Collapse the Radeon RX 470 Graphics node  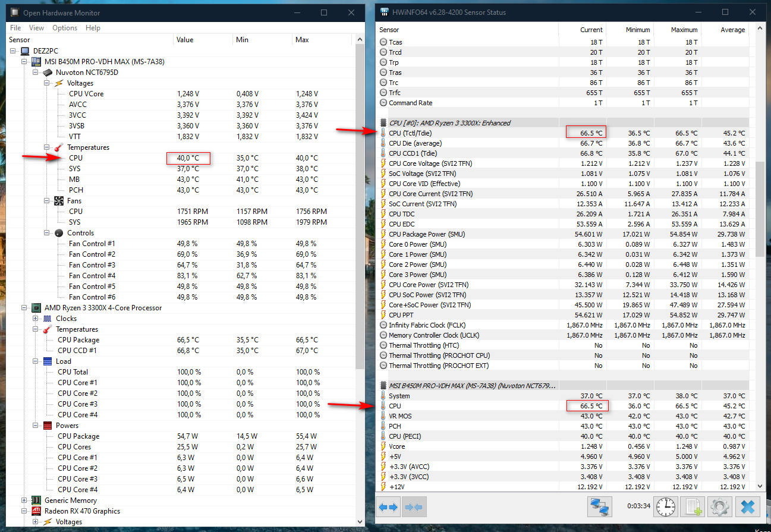24,511
